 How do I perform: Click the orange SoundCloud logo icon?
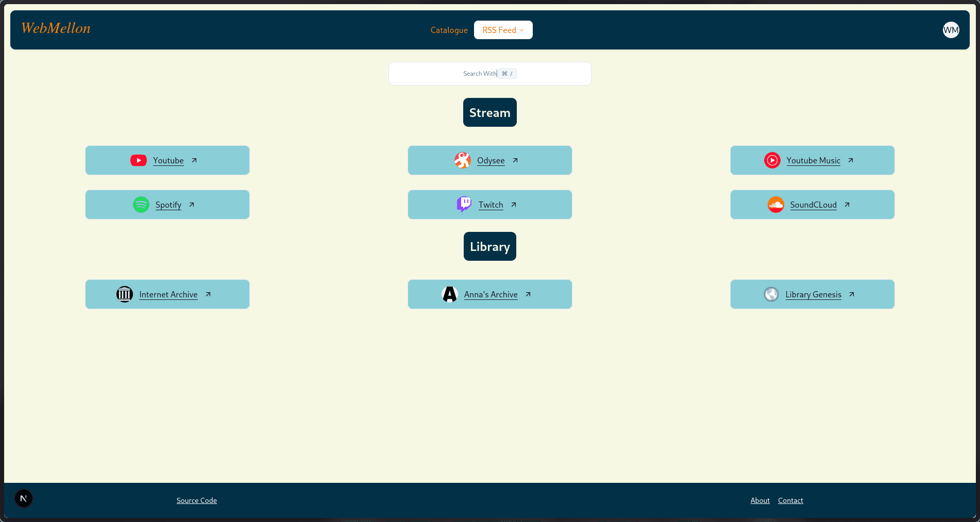[776, 205]
